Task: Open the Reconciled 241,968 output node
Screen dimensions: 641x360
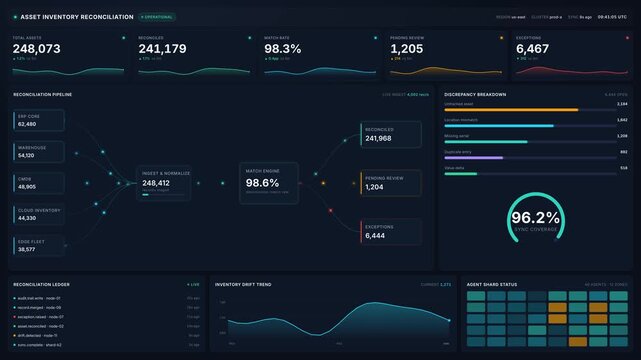Action: [391, 134]
